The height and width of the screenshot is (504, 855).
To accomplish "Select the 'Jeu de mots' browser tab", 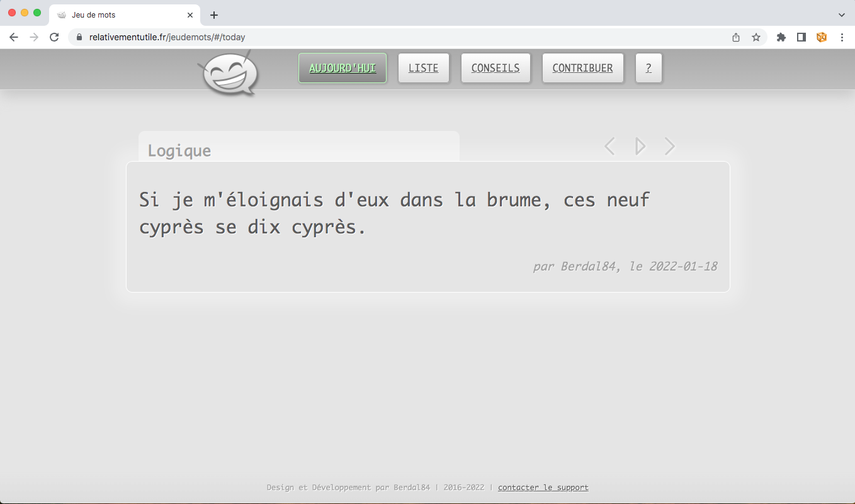I will point(125,14).
